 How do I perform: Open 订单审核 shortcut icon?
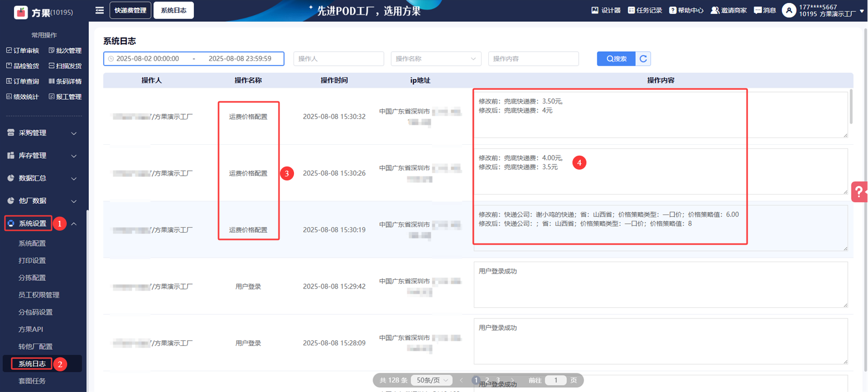pos(9,51)
